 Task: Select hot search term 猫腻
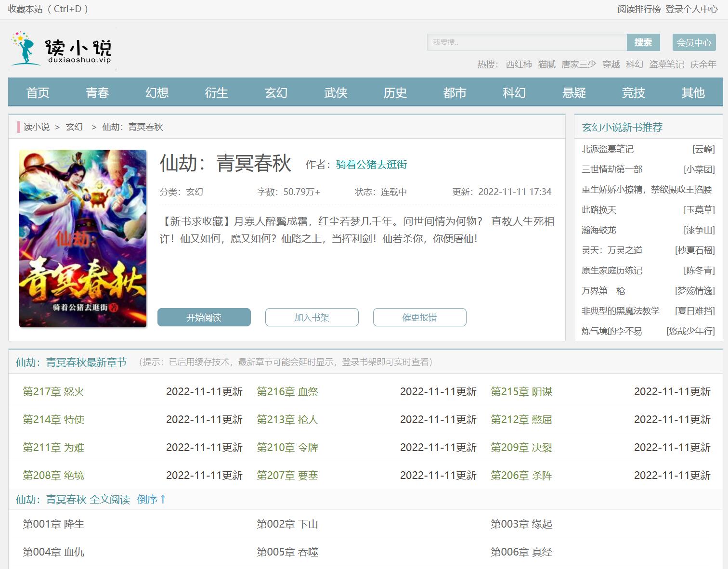[547, 65]
